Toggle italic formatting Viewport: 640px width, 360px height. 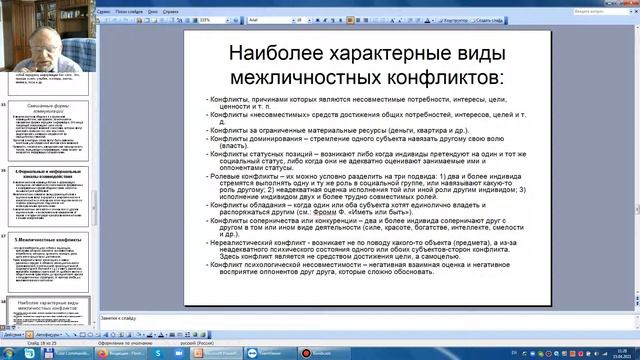[x=325, y=20]
